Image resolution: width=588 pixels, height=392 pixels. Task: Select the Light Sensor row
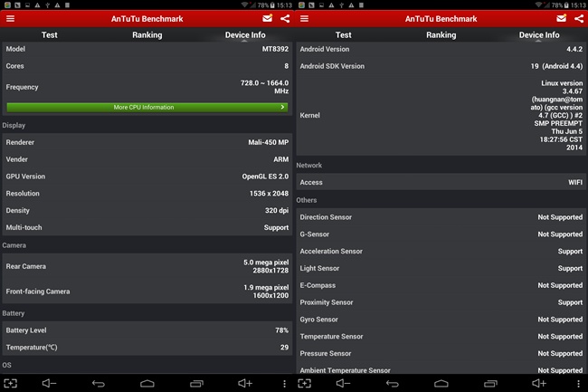click(x=441, y=269)
